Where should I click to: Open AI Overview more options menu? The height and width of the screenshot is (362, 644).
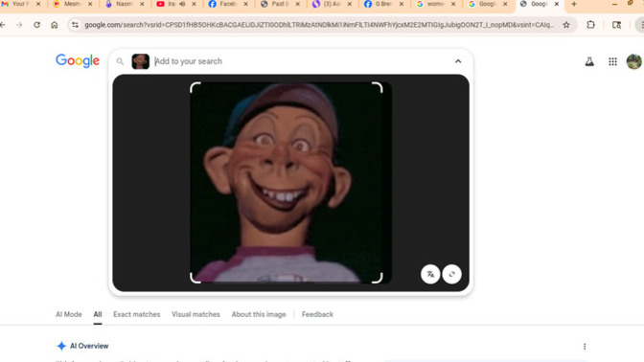point(585,347)
